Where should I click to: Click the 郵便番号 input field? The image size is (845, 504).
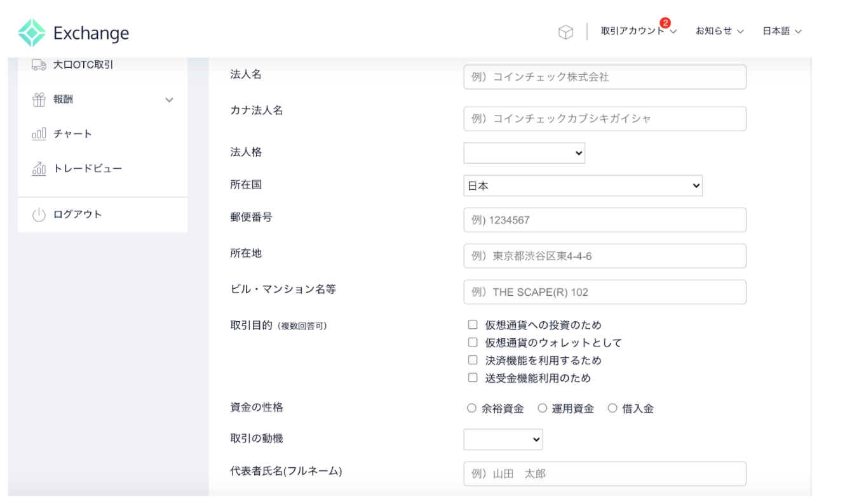605,220
